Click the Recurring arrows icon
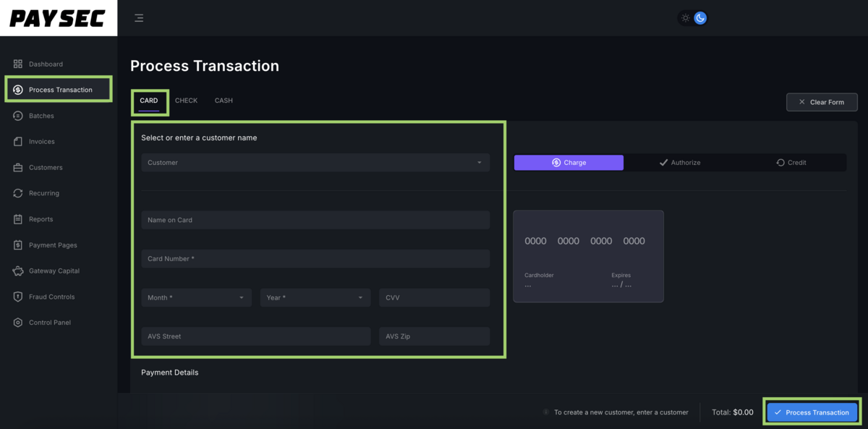 coord(18,193)
